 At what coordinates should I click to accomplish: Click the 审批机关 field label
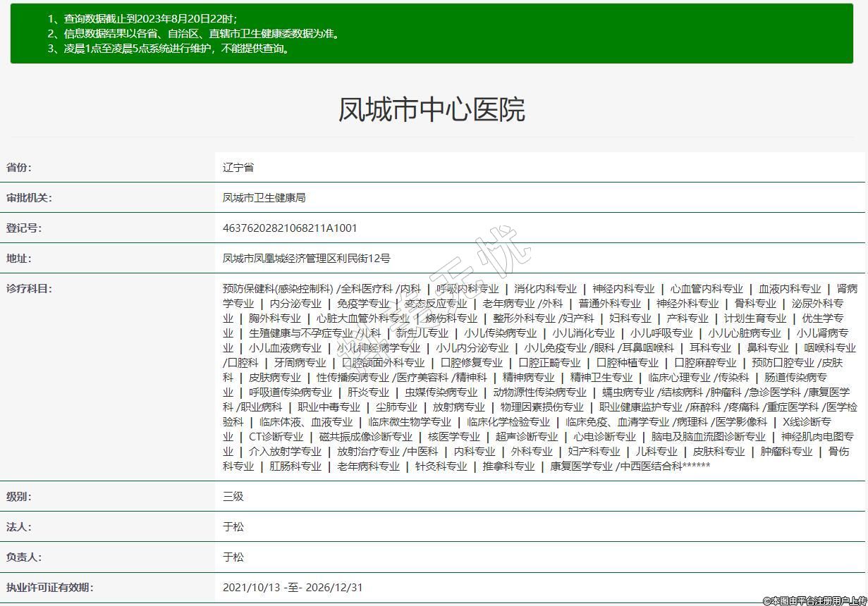click(29, 198)
